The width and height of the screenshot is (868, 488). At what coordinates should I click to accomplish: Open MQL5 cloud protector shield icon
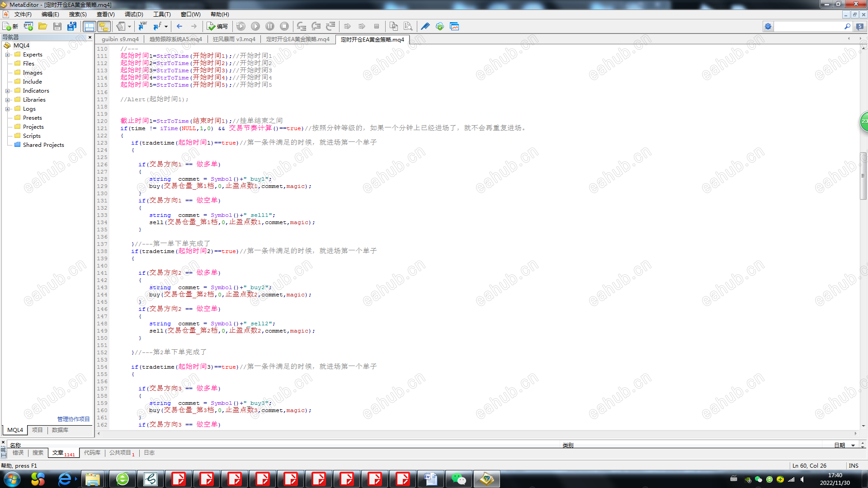point(439,26)
